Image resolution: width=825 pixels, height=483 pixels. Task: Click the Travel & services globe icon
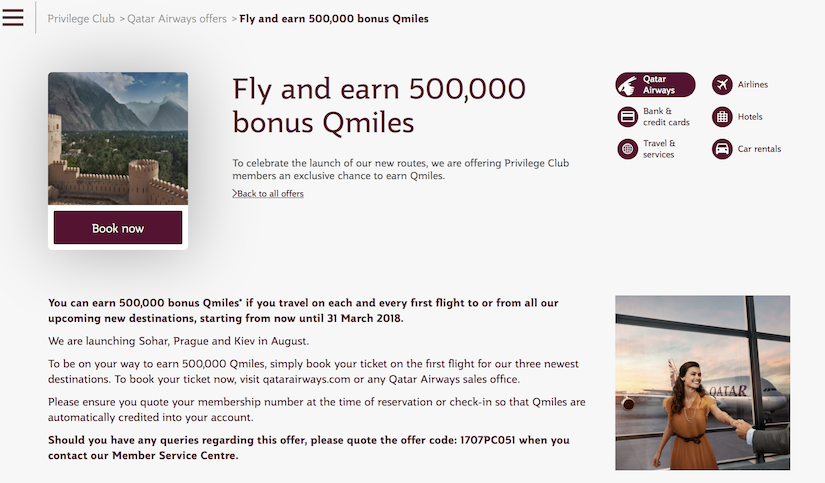coord(627,149)
